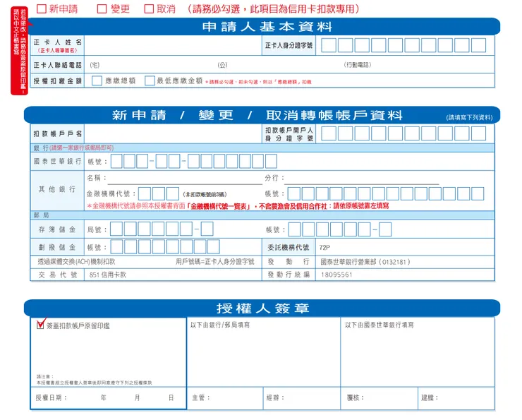Check the 取消 checkbox
This screenshot has width=522, height=420.
pyautogui.click(x=149, y=8)
